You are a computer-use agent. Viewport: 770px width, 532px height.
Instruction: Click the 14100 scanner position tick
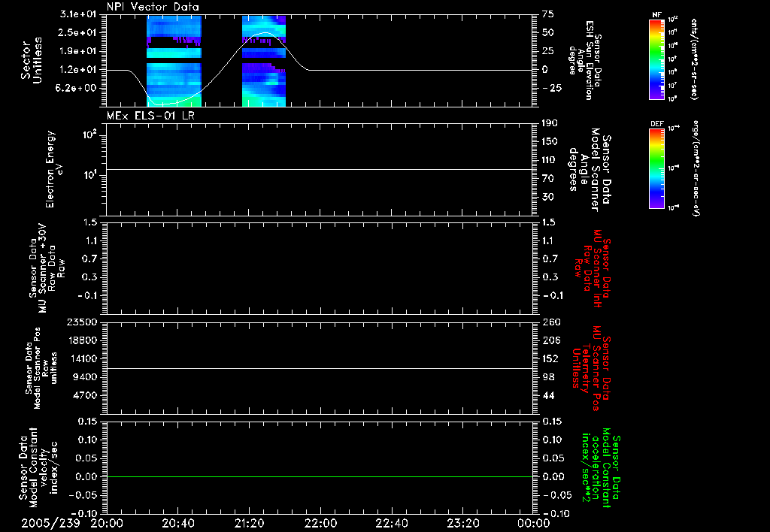(x=81, y=358)
